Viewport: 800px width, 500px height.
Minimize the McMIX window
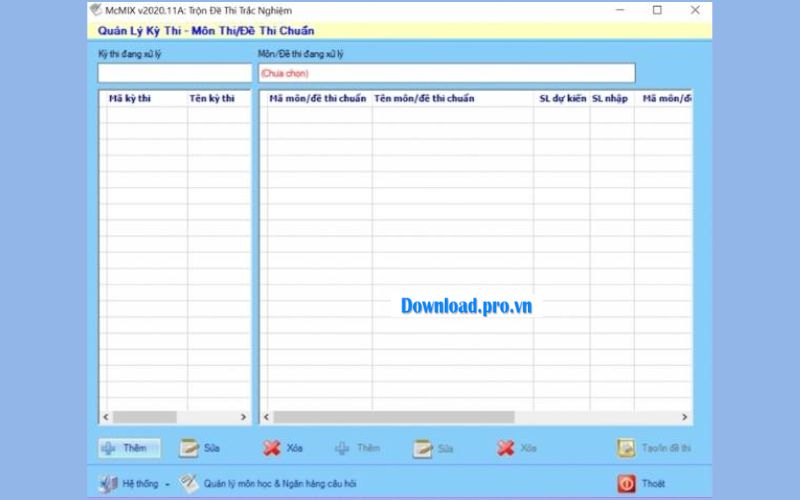(620, 10)
